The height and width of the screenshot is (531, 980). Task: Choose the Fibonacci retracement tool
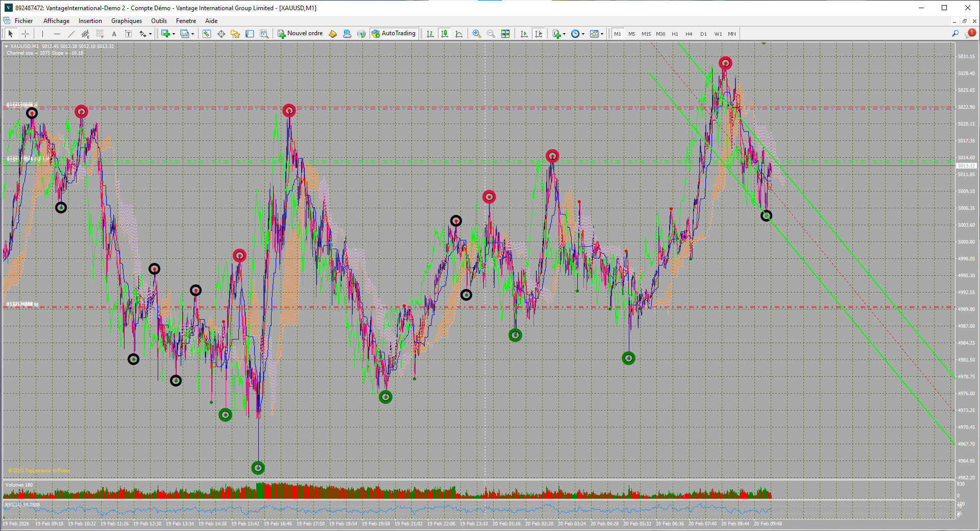click(x=100, y=34)
